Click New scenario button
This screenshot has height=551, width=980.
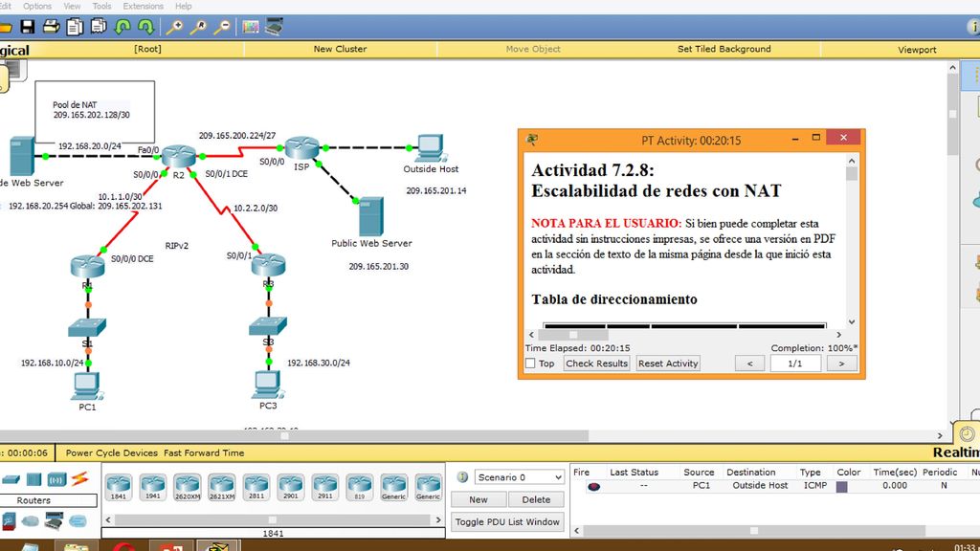479,499
